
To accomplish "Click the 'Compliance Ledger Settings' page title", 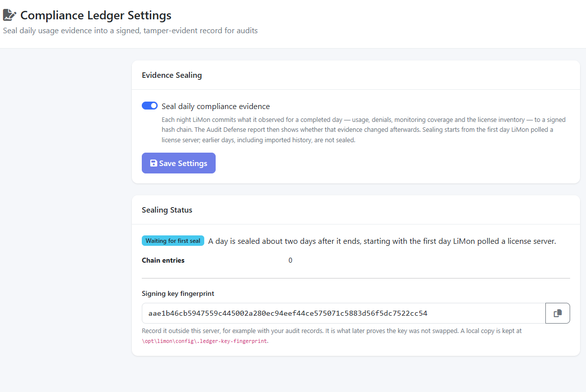I will coord(96,15).
